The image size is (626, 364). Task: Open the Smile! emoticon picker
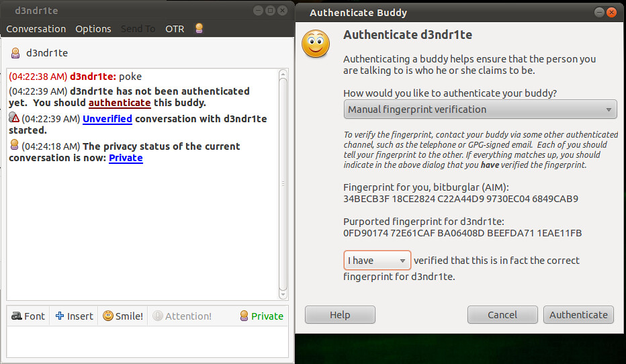123,316
